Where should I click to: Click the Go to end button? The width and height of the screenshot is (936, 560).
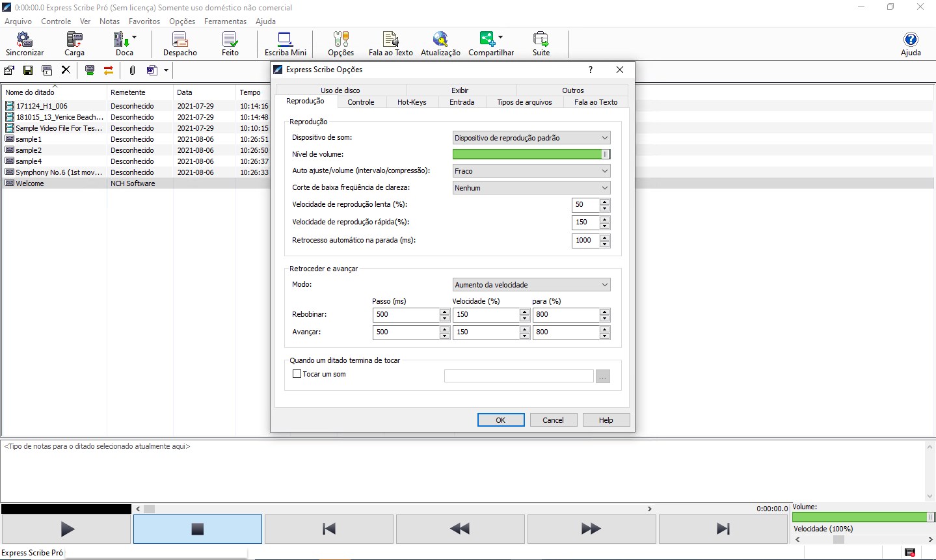pyautogui.click(x=723, y=529)
